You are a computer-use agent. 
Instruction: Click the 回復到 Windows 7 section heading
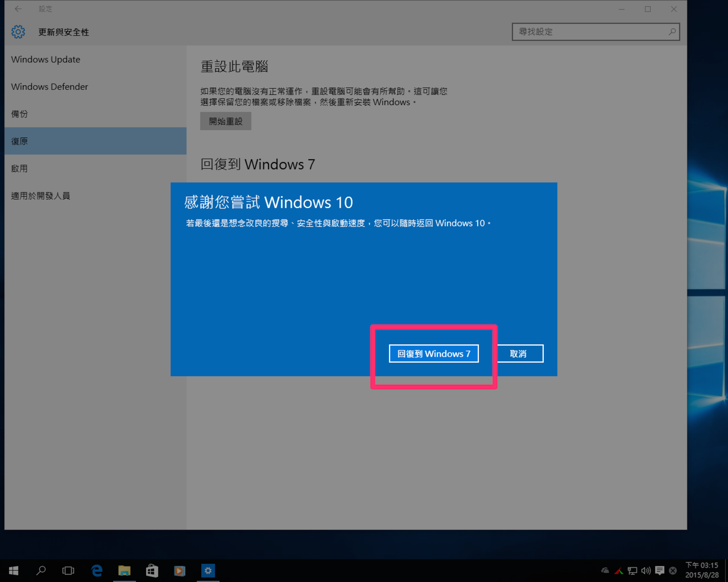(258, 164)
